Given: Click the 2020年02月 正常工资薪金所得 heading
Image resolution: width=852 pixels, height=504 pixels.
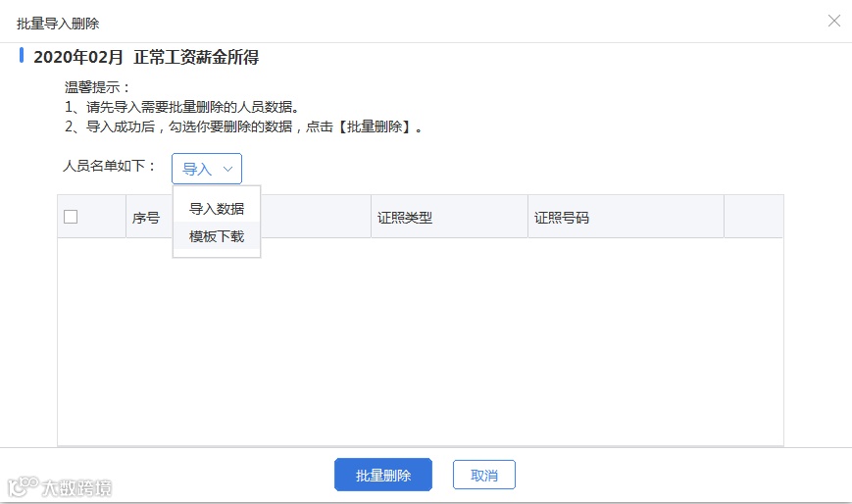Looking at the screenshot, I should tap(146, 57).
